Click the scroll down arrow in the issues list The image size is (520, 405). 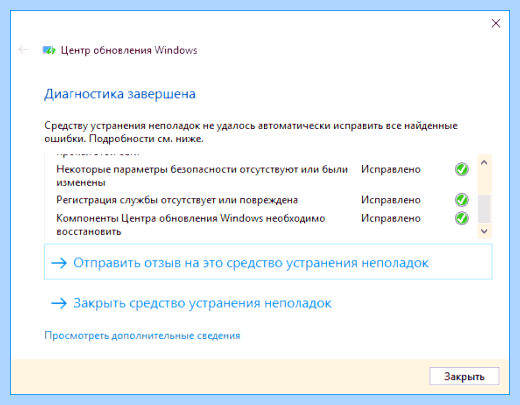(x=484, y=231)
